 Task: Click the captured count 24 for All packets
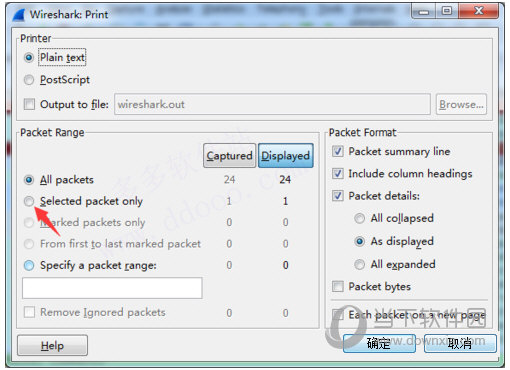(x=229, y=180)
